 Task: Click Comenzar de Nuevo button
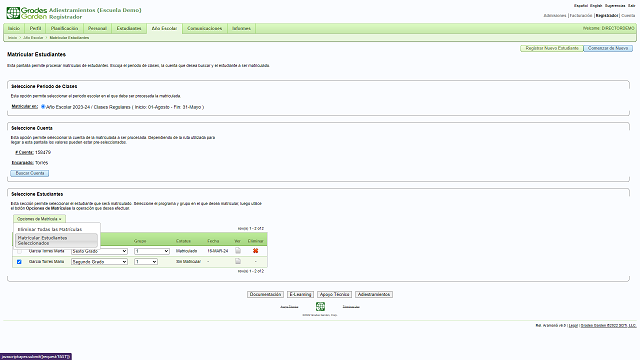[608, 48]
